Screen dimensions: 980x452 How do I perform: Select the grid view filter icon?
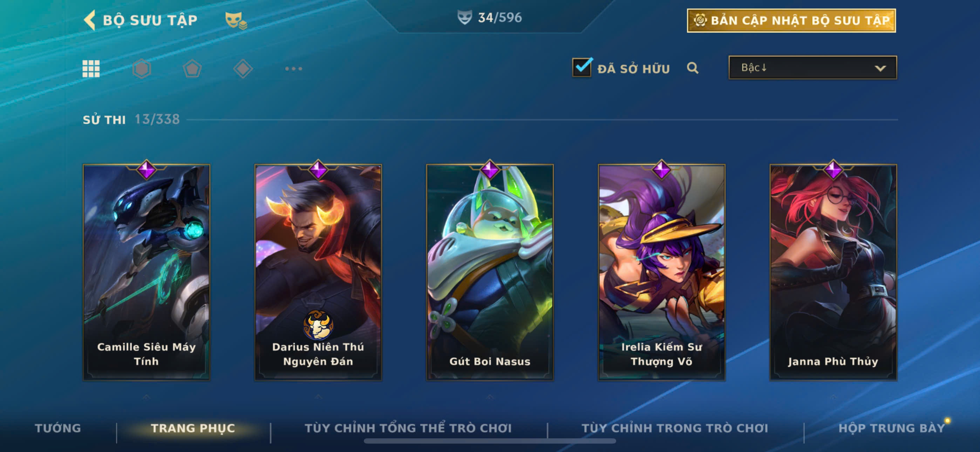coord(91,69)
